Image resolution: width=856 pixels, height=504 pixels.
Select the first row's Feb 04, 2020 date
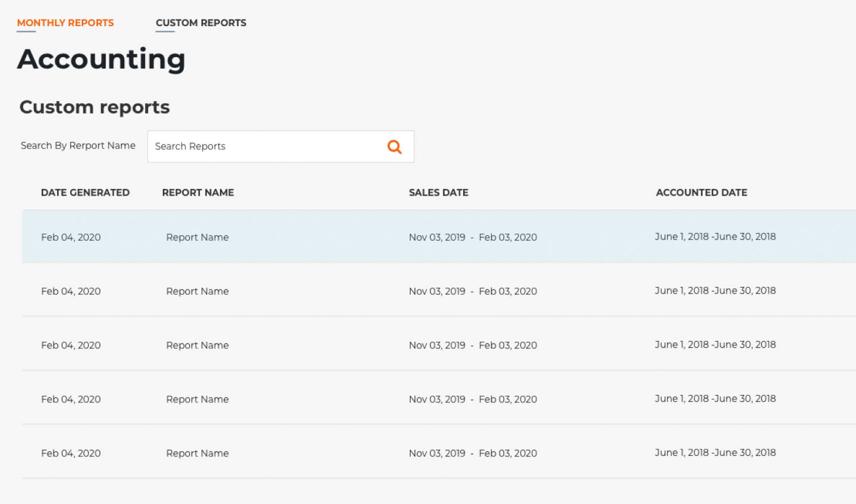tap(71, 237)
